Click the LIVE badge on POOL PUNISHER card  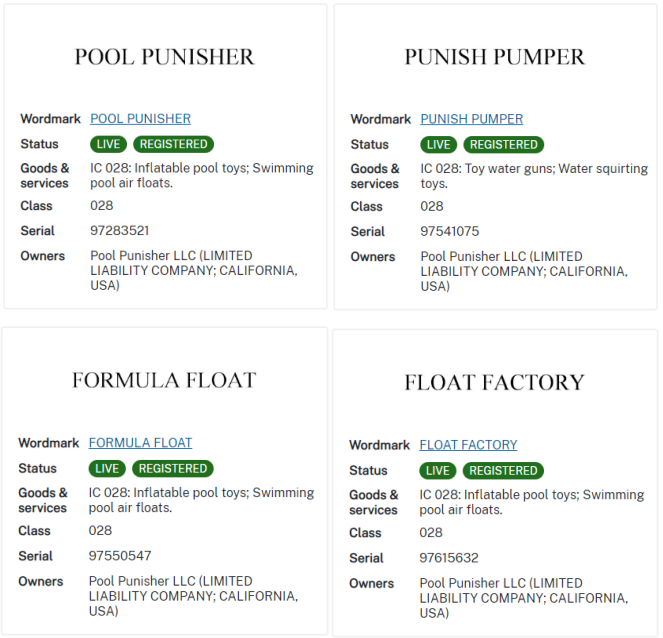pyautogui.click(x=108, y=144)
